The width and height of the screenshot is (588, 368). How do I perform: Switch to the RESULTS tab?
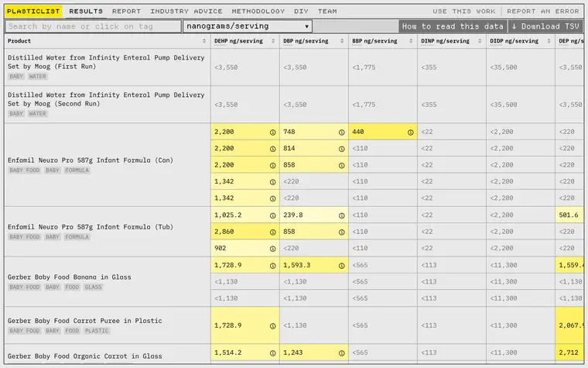86,12
